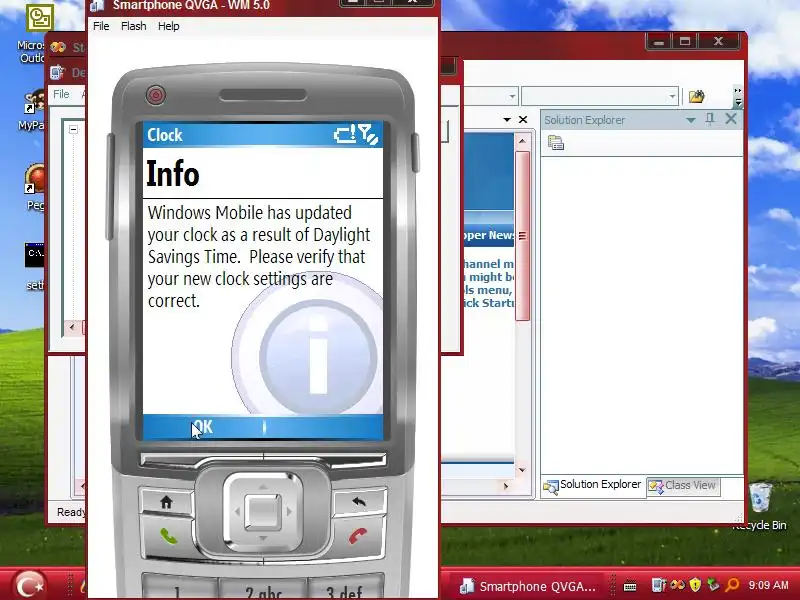Click the D-pad up arrow
The width and height of the screenshot is (800, 600).
pos(263,487)
